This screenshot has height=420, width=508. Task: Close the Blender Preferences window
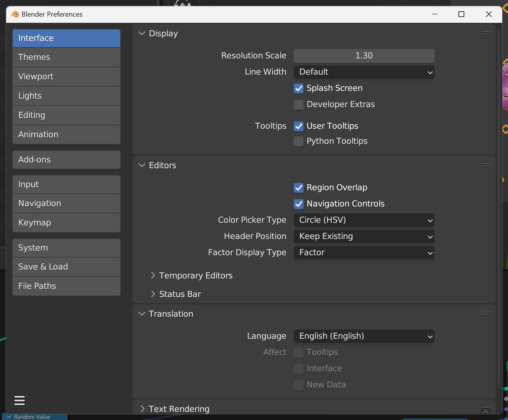(x=489, y=14)
